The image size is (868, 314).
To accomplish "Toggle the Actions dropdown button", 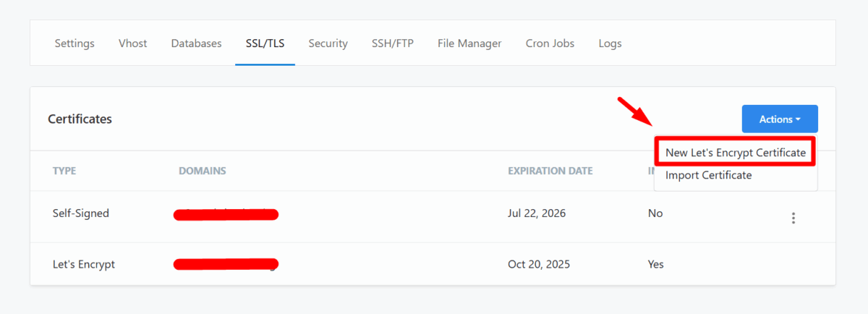I will point(780,119).
